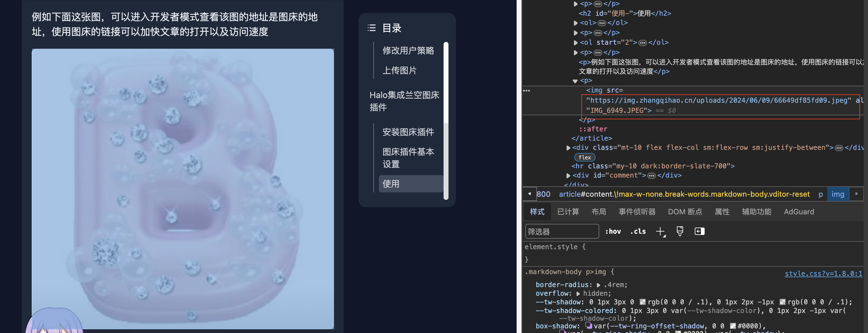Image resolution: width=868 pixels, height=333 pixels.
Task: Expand the ol element under h2
Action: tap(575, 23)
